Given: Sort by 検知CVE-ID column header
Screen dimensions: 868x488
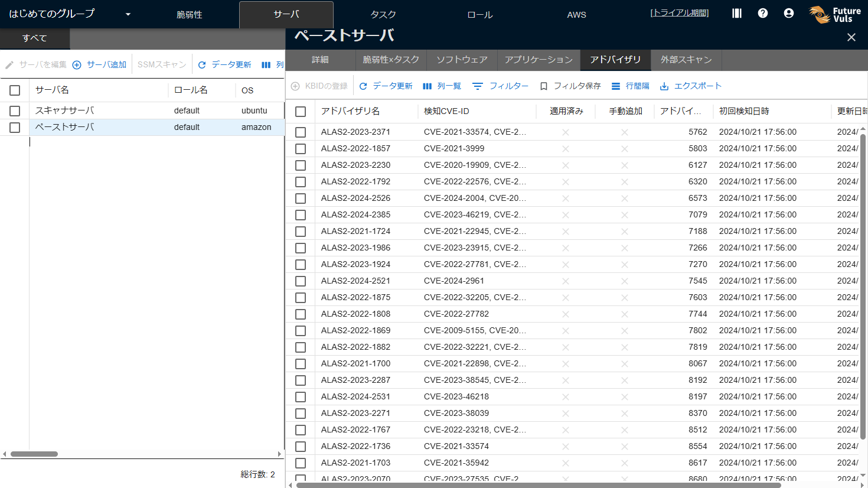Looking at the screenshot, I should click(446, 111).
